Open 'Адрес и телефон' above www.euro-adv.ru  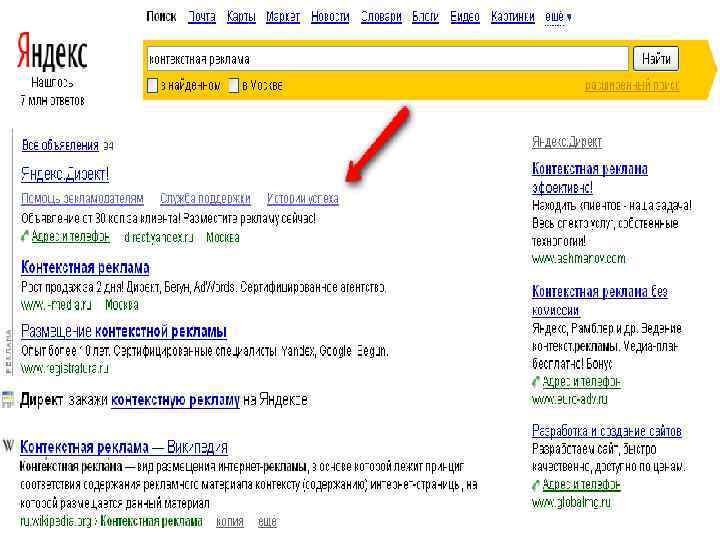pyautogui.click(x=581, y=382)
